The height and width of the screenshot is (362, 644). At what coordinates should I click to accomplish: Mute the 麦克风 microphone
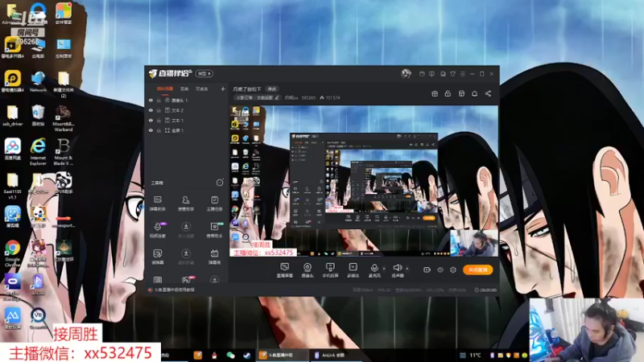374,270
